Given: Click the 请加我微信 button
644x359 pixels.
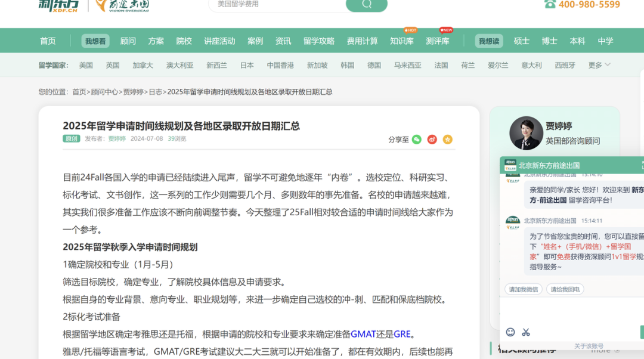Looking at the screenshot, I should coord(522,288).
